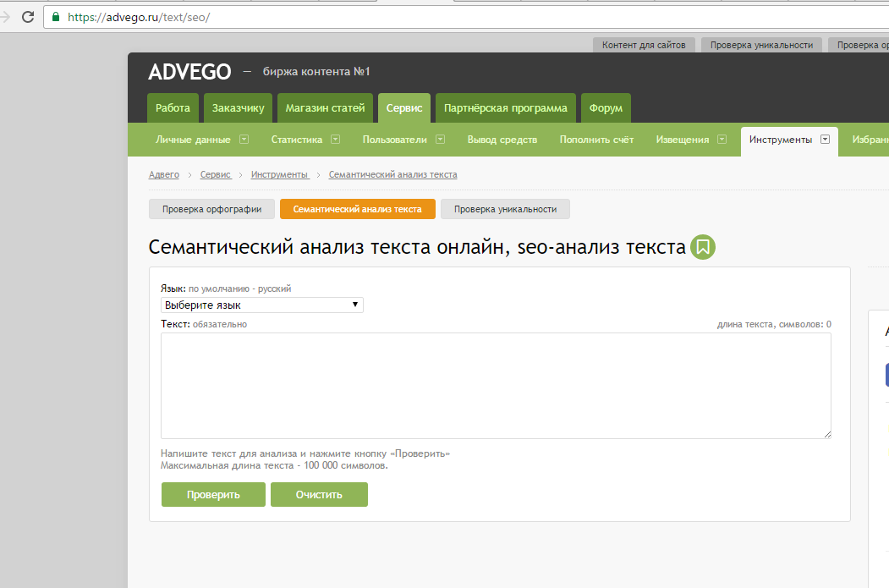
Task: Open Контент для сайтов top tab
Action: pyautogui.click(x=644, y=45)
